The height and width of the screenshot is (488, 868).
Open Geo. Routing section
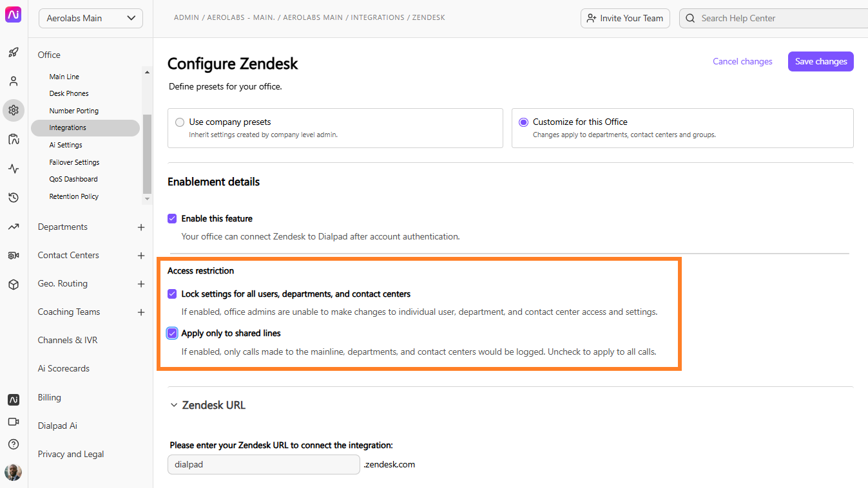pos(63,283)
